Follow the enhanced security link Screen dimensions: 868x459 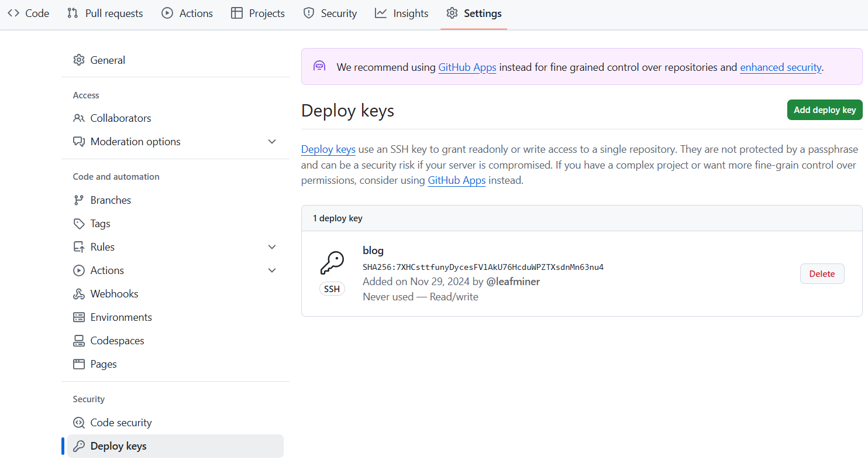point(781,67)
